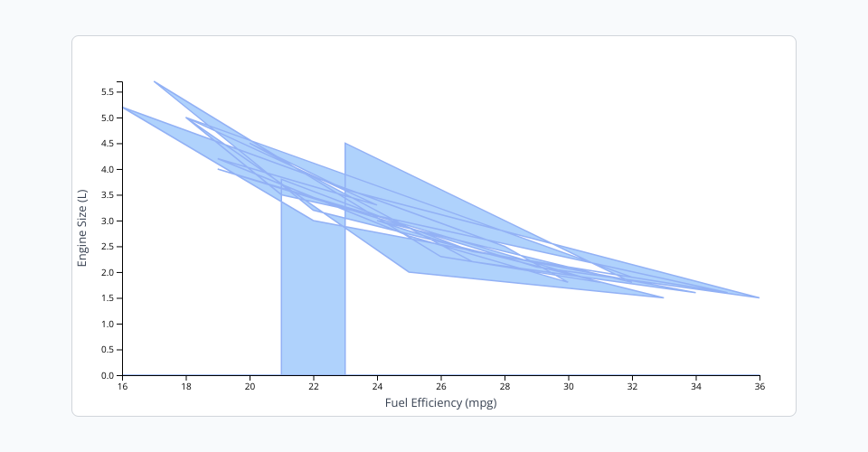This screenshot has height=452, width=868.
Task: Select the 1.0 y-axis tick label
Action: point(107,324)
